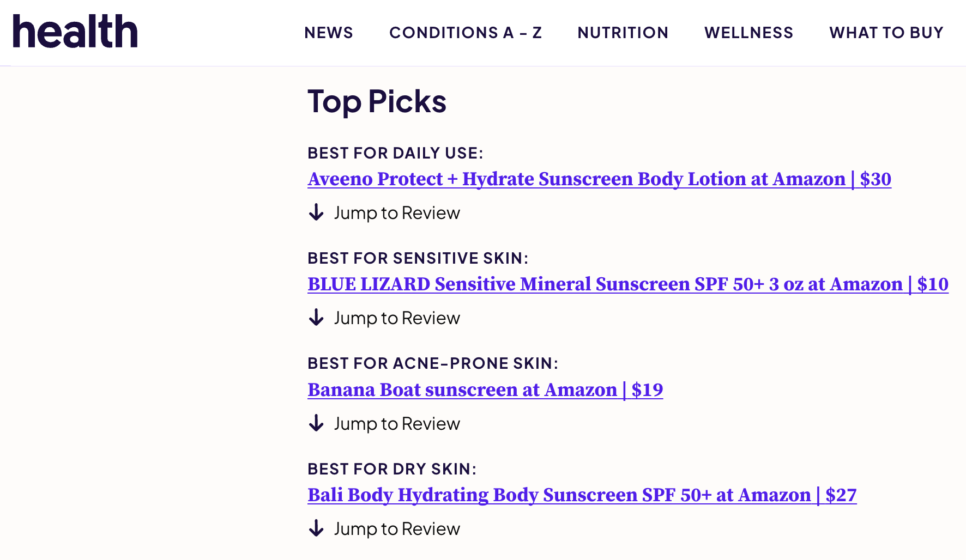
Task: Open Aveeno Protect + Hydrate Sunscreen link
Action: tap(599, 179)
